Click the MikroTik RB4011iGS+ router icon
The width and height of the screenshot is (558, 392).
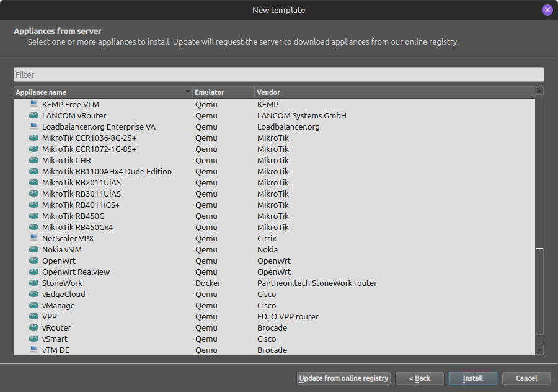click(x=34, y=205)
